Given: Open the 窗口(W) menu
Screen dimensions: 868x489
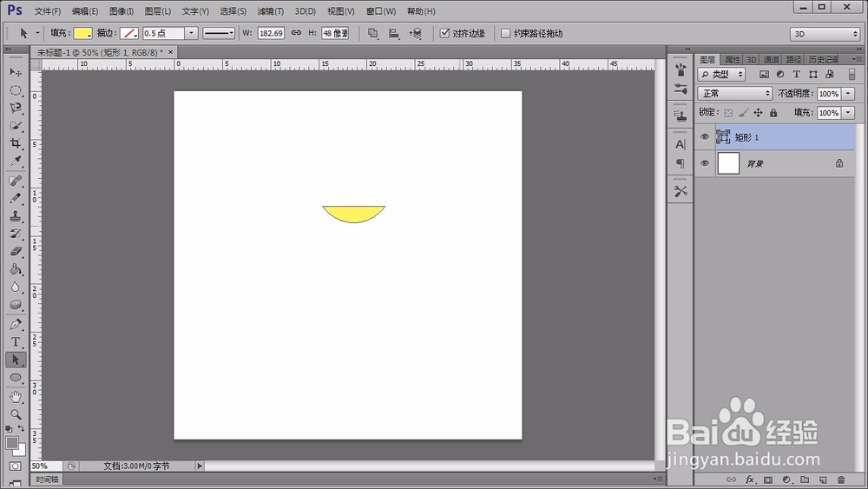Looking at the screenshot, I should tap(381, 11).
